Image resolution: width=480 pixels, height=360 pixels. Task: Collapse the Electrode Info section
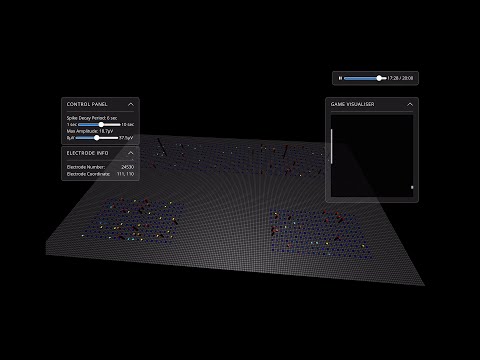(x=131, y=153)
